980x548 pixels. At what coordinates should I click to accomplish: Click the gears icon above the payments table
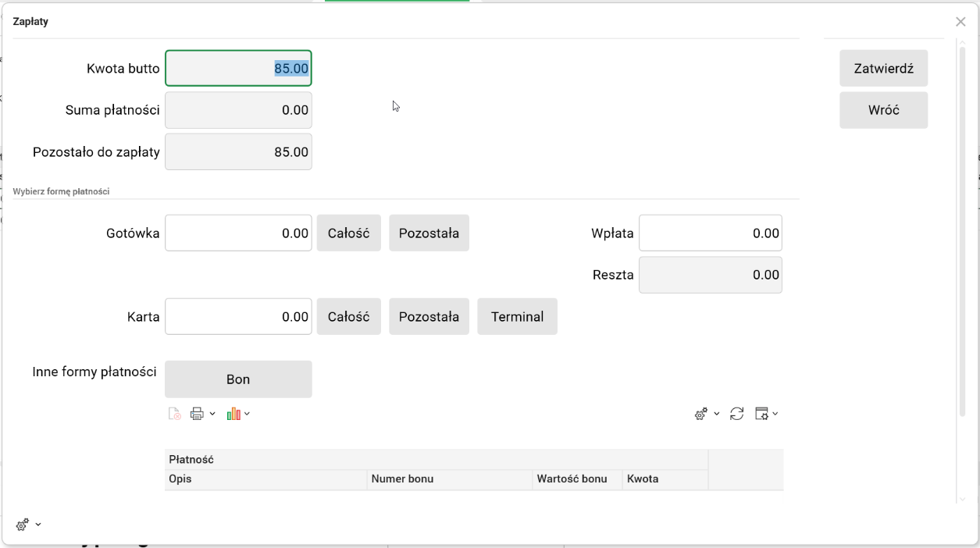701,414
